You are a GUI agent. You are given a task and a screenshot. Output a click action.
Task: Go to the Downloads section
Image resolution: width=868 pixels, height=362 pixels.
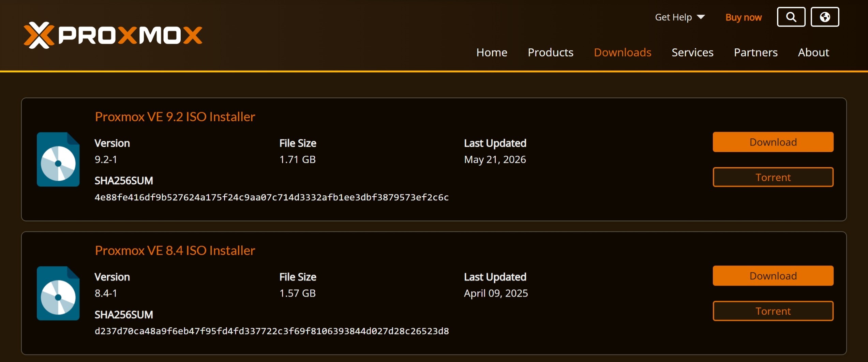click(x=622, y=52)
